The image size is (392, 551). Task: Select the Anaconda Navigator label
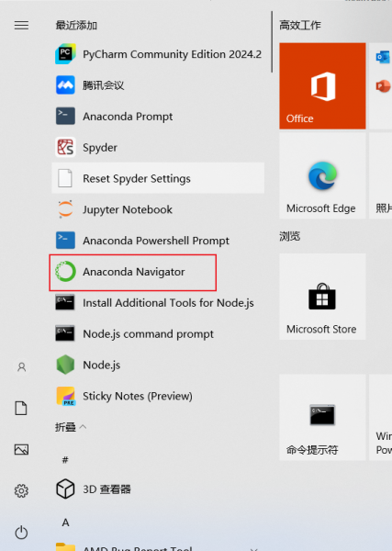tap(133, 272)
